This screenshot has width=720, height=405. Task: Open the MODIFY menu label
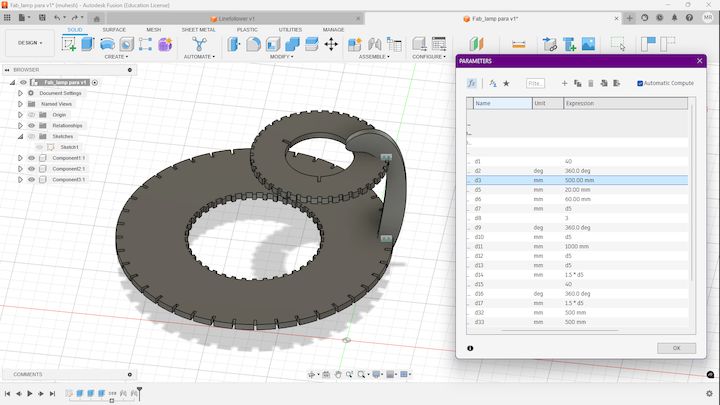coord(281,56)
